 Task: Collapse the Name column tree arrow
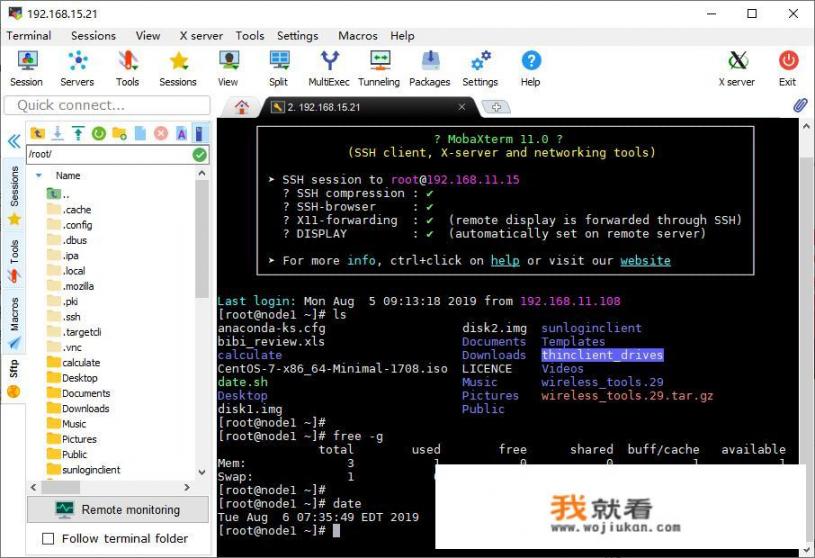[x=38, y=176]
